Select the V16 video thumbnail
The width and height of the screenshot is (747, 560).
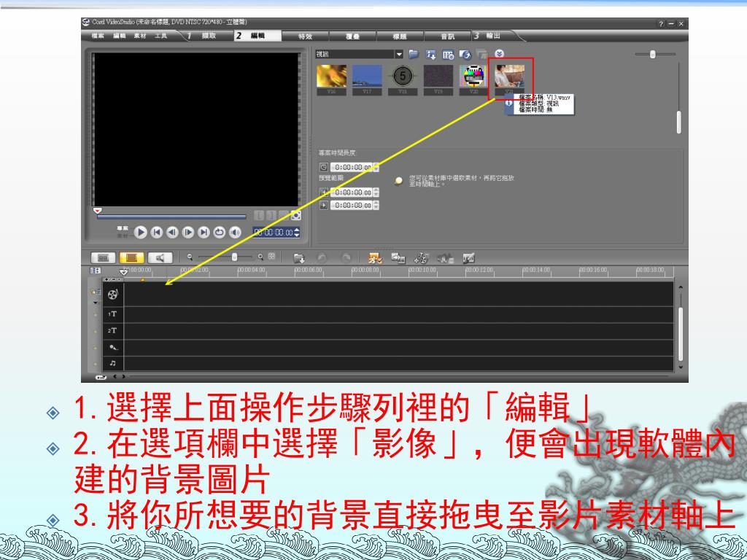pyautogui.click(x=332, y=79)
